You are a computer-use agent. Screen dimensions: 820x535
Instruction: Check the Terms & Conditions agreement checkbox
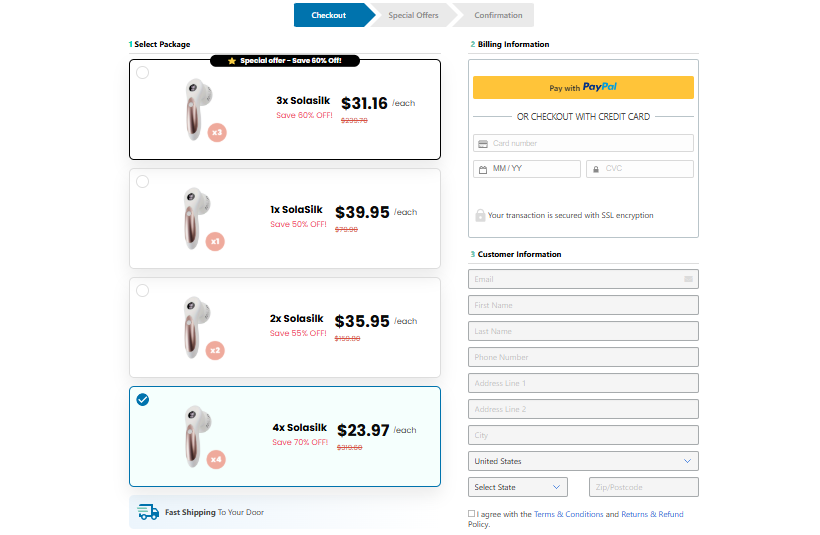[472, 514]
